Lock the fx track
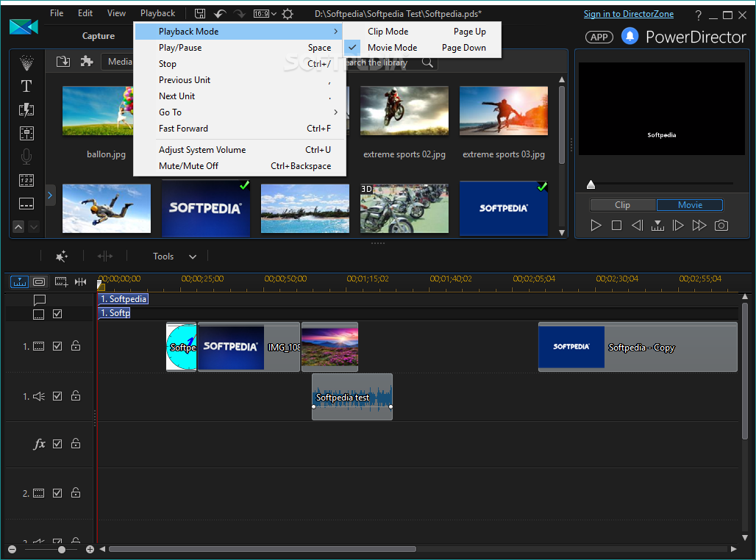 click(76, 443)
